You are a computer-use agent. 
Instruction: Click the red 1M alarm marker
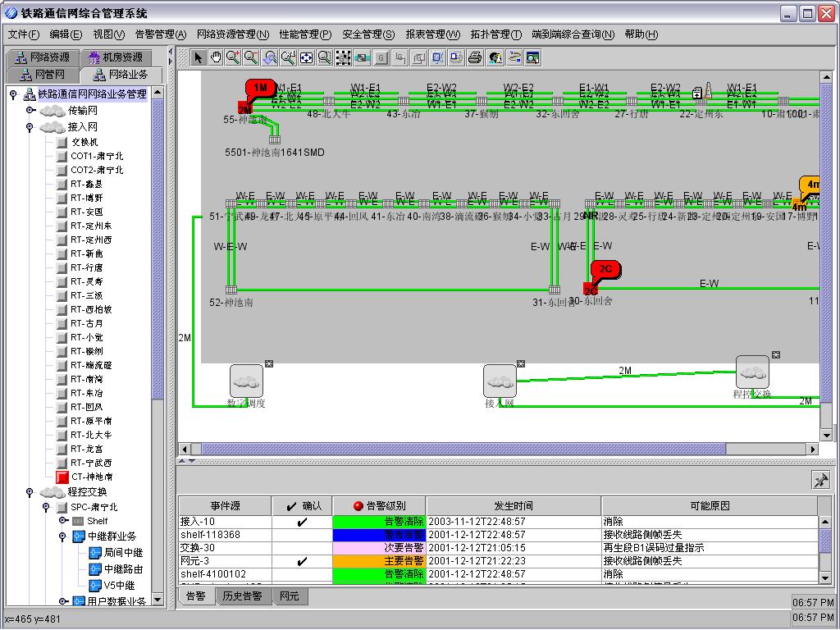pos(260,89)
